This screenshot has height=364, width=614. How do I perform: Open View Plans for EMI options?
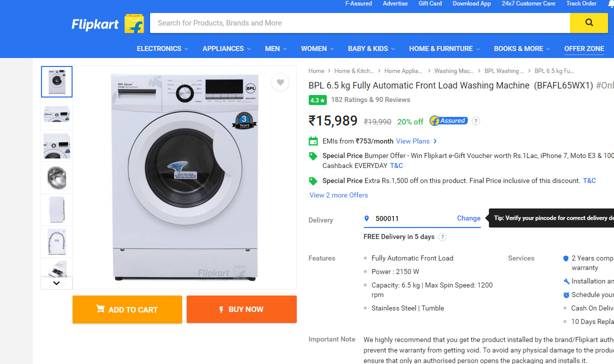(x=416, y=141)
